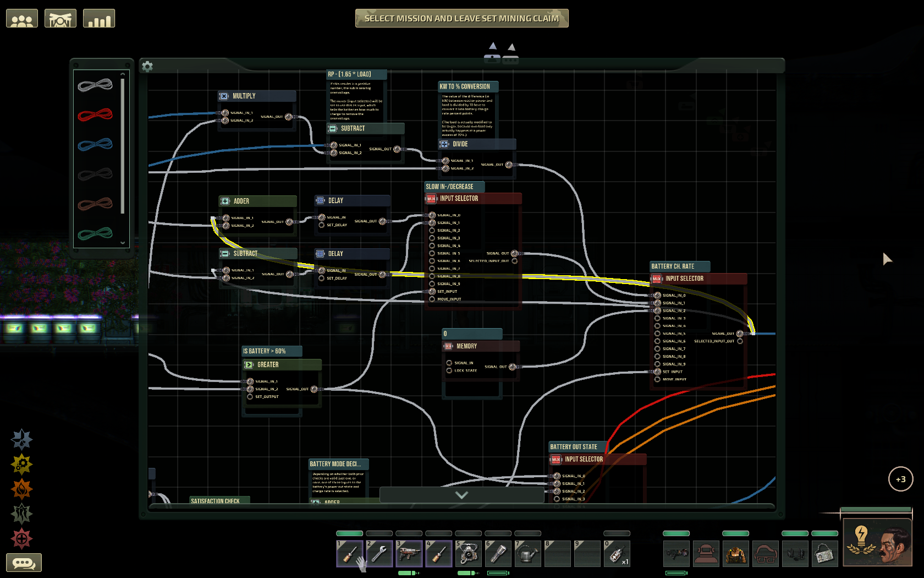Click the weapon slot left of helmet
The image size is (924, 578).
click(676, 553)
